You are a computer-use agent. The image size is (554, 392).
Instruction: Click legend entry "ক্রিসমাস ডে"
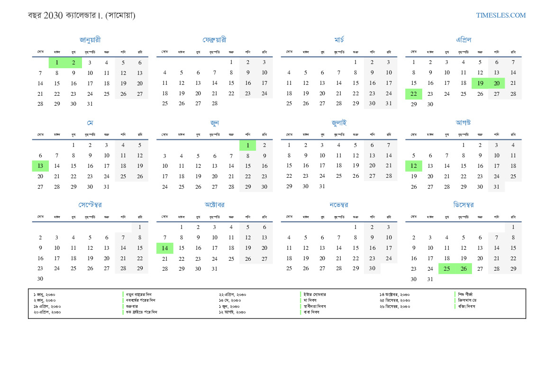coord(467,301)
